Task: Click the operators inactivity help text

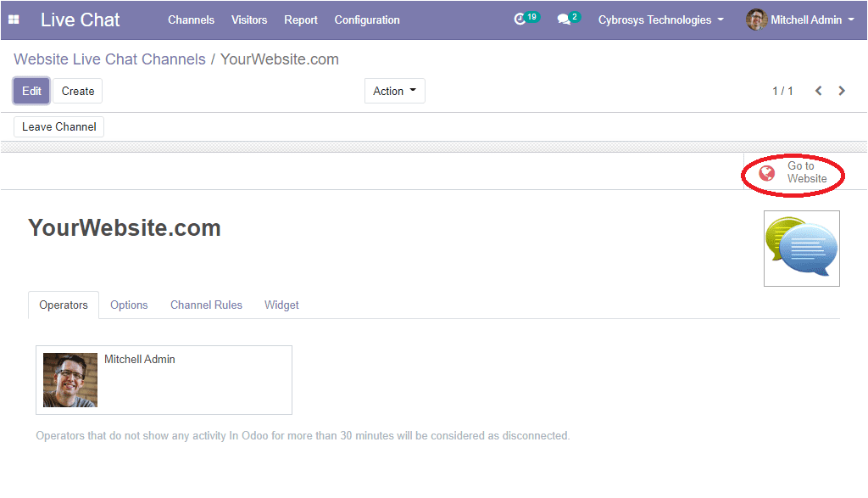Action: pos(303,436)
